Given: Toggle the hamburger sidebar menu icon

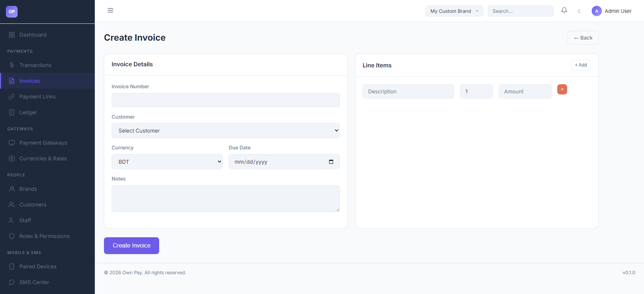Looking at the screenshot, I should (111, 10).
